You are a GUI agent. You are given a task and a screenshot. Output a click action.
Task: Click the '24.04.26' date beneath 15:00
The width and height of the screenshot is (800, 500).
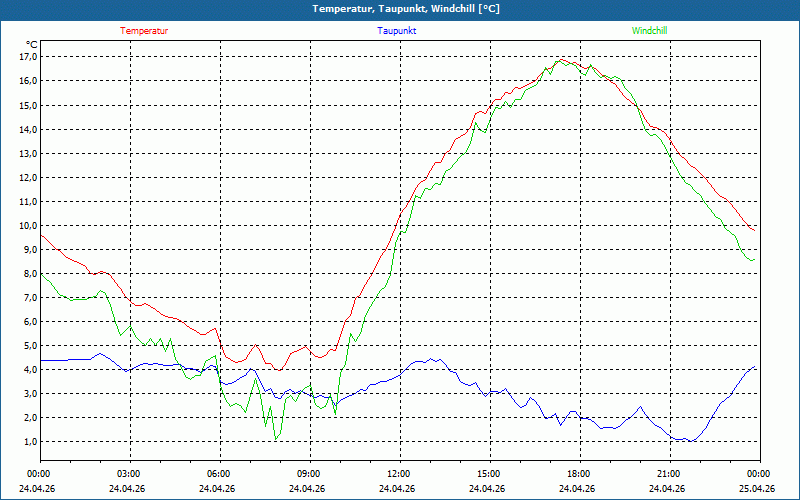tap(487, 488)
